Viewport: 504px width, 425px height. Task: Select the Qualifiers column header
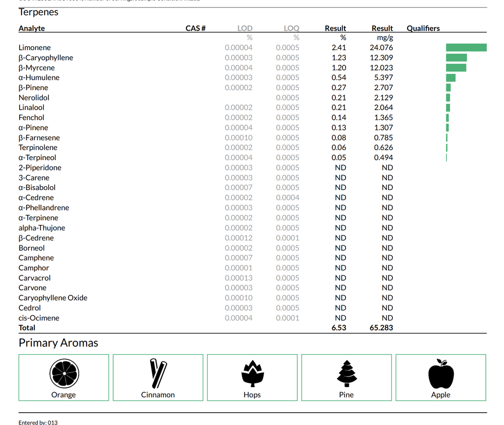423,28
